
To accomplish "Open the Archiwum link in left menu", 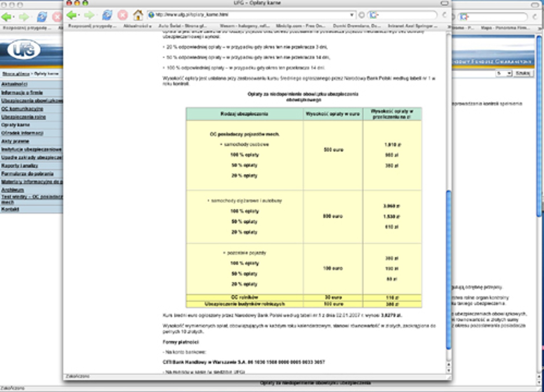I will click(x=12, y=190).
